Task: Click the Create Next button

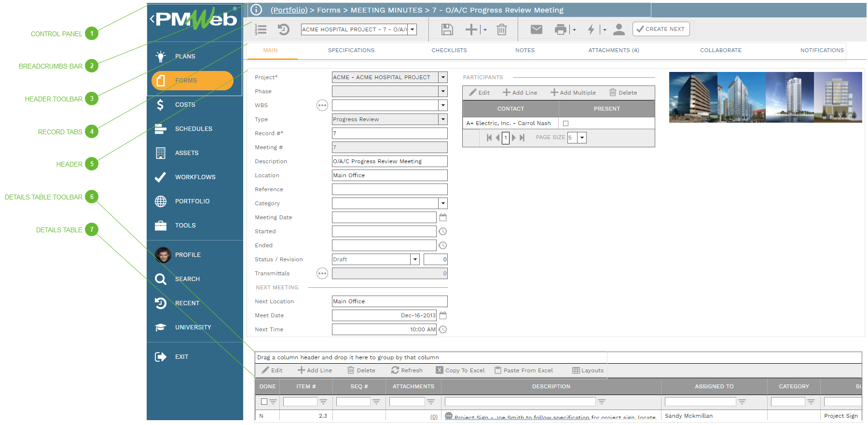Action: click(x=661, y=29)
